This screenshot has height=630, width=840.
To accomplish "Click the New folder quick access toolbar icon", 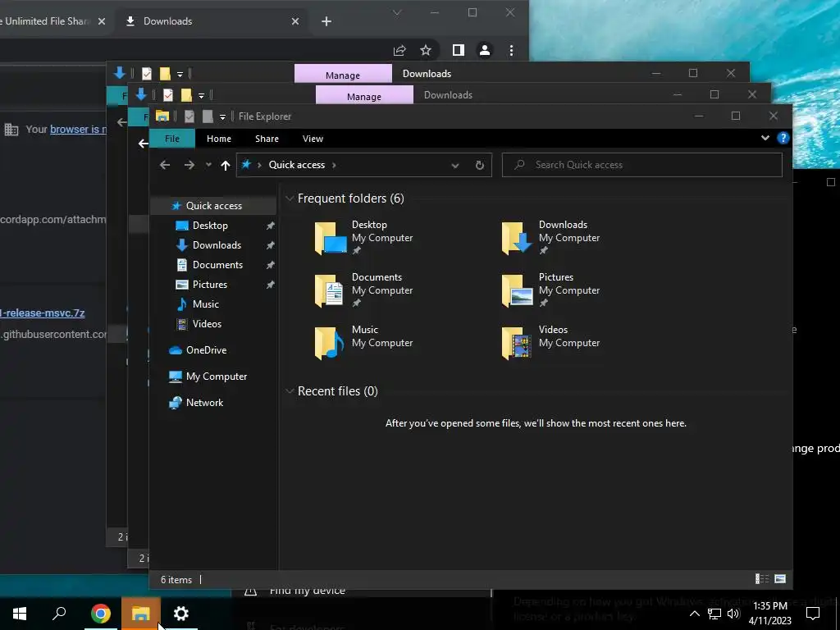I will [x=208, y=116].
